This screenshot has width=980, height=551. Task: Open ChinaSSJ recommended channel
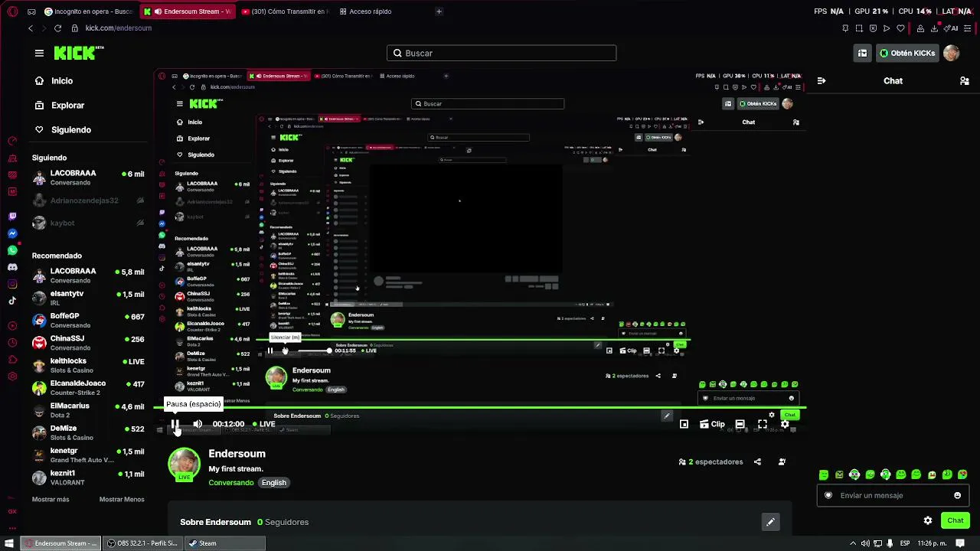88,343
